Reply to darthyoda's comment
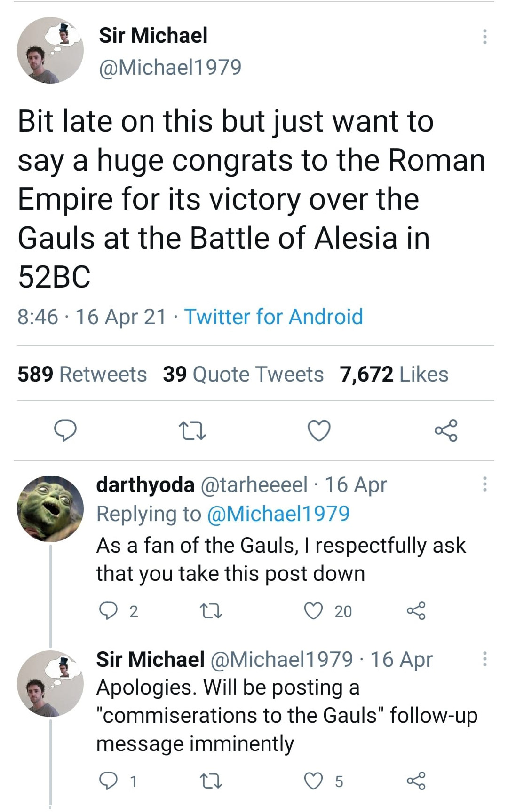This screenshot has width=508, height=812. point(109,611)
